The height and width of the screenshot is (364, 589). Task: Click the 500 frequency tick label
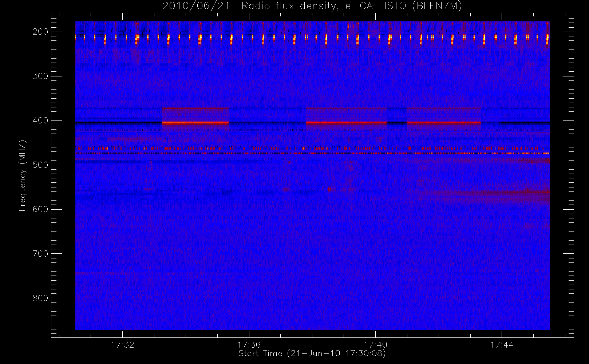40,165
